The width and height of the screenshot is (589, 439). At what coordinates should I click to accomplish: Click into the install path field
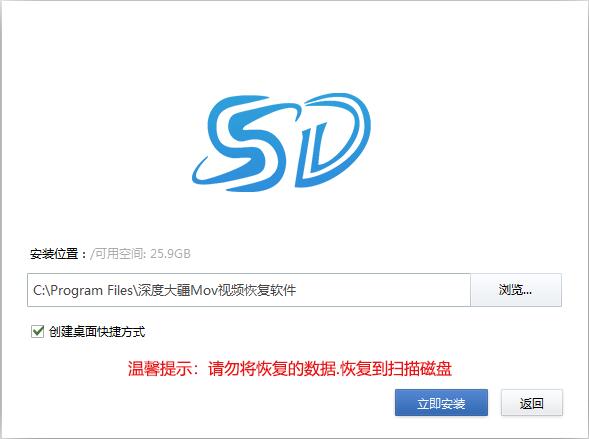point(249,290)
